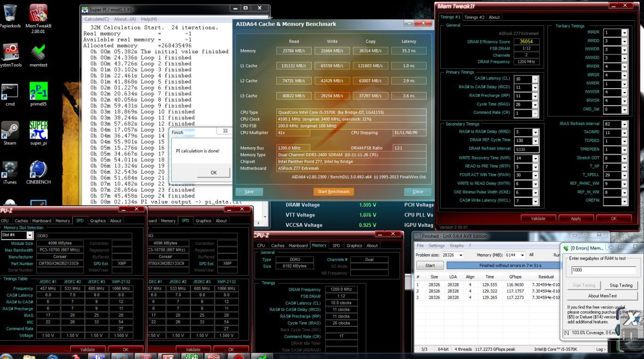Confirm OK in the PI calculation Finish dialog
This screenshot has height=359, width=644.
click(213, 173)
